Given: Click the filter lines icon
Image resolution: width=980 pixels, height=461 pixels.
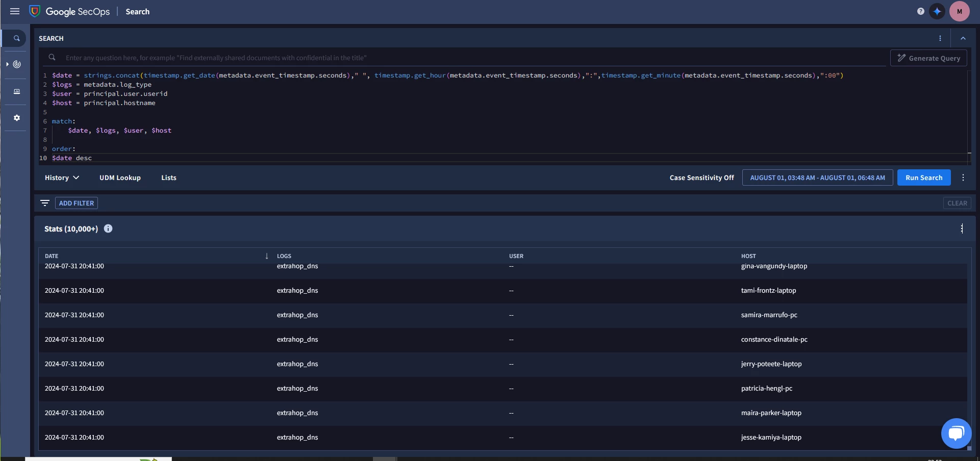Looking at the screenshot, I should (x=45, y=203).
